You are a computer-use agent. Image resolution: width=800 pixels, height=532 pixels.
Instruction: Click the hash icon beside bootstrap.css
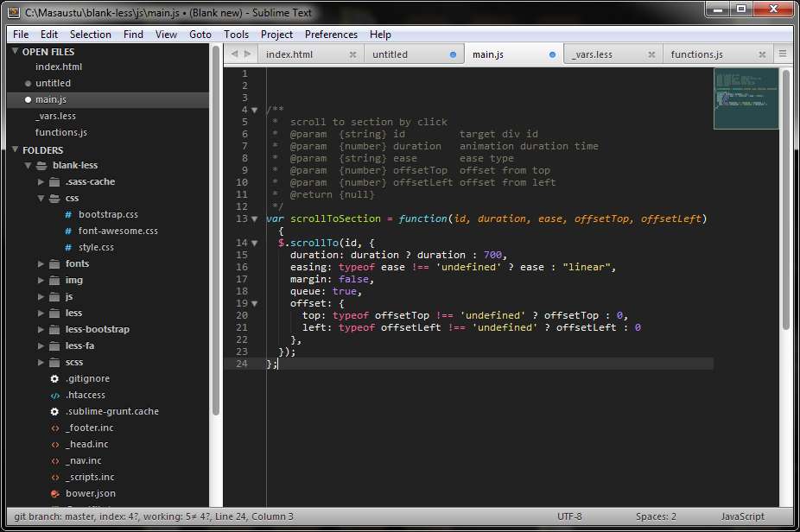[67, 214]
